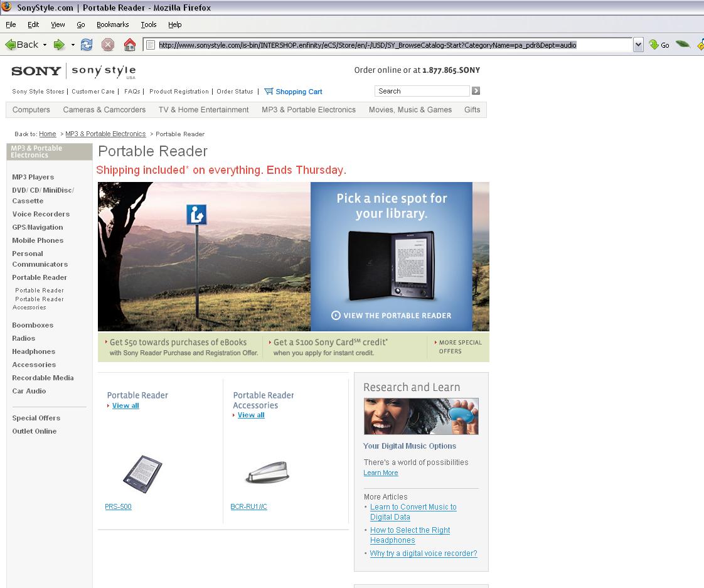The width and height of the screenshot is (704, 588).
Task: Open Outlet Online in the sidebar
Action: tap(34, 430)
